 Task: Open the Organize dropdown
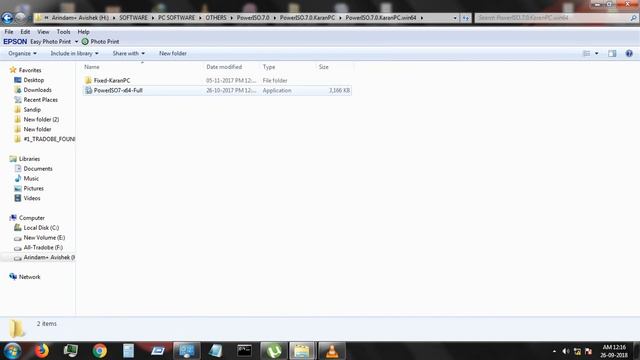pyautogui.click(x=22, y=53)
